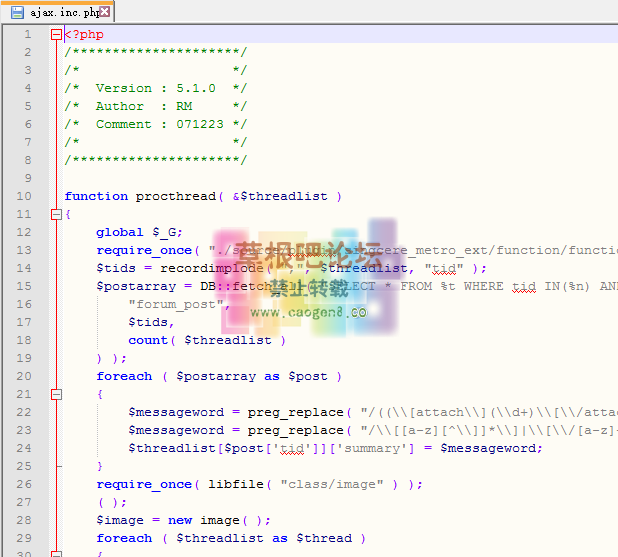Click the disk icon on the ajax.inc.php tab

coord(17,12)
